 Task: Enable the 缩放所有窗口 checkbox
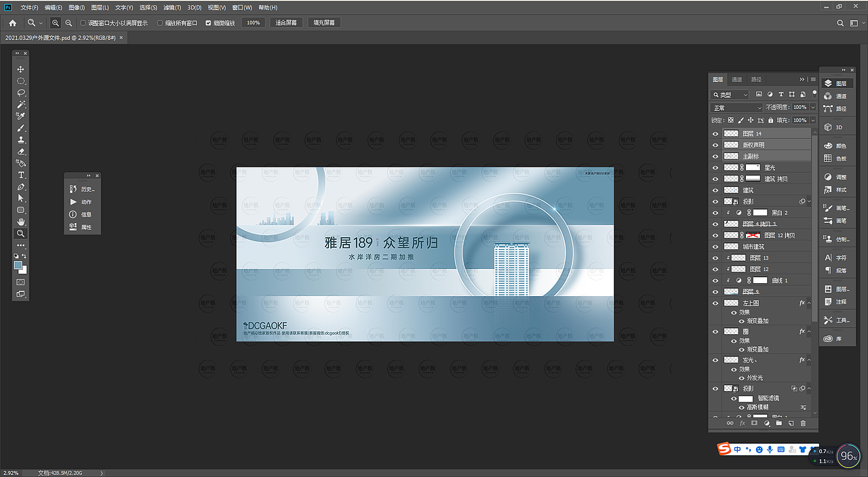[160, 22]
